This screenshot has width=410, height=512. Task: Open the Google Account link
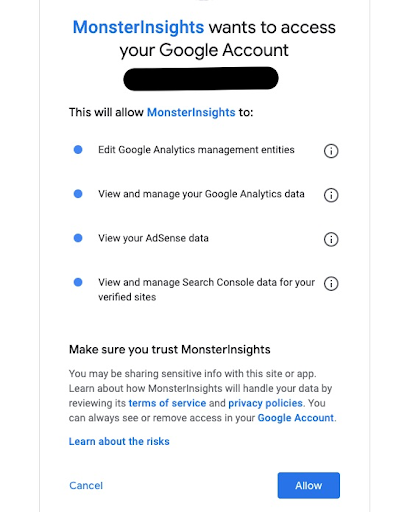[x=296, y=418]
